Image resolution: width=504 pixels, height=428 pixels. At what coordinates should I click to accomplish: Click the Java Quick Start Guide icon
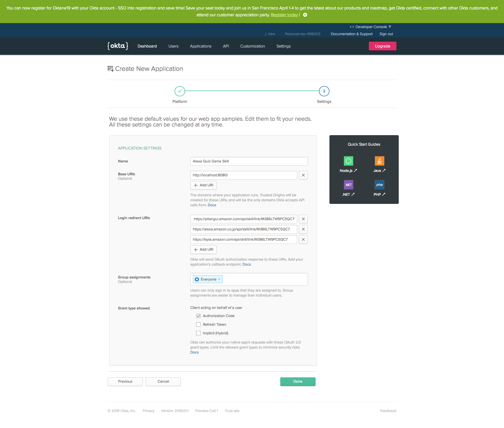[379, 161]
